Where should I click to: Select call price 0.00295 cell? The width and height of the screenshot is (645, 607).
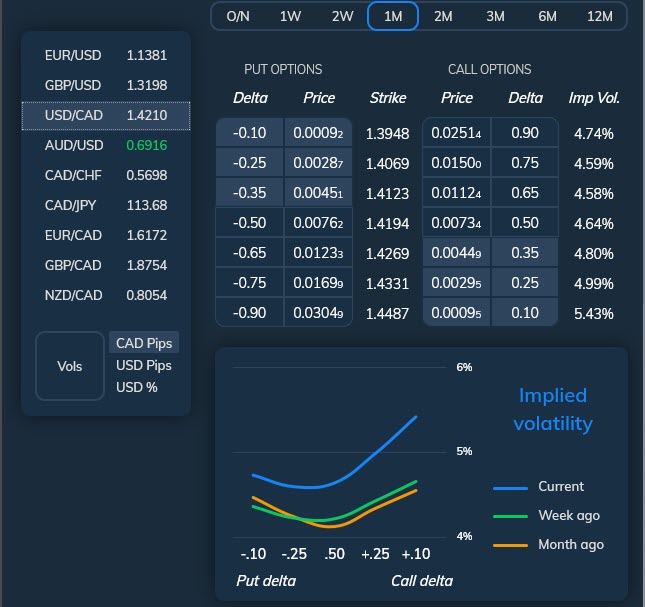point(456,283)
